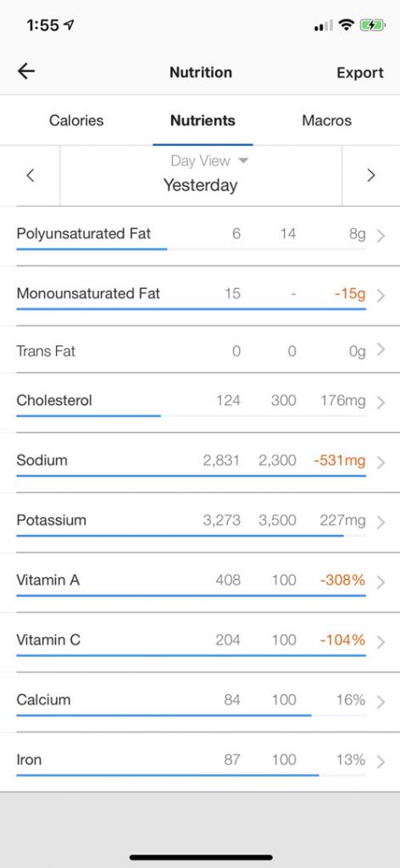
Task: Open Sodium details chevron
Action: (381, 462)
